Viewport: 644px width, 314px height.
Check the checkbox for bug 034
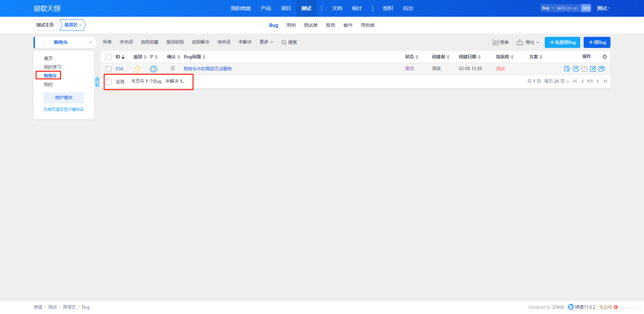(x=109, y=69)
